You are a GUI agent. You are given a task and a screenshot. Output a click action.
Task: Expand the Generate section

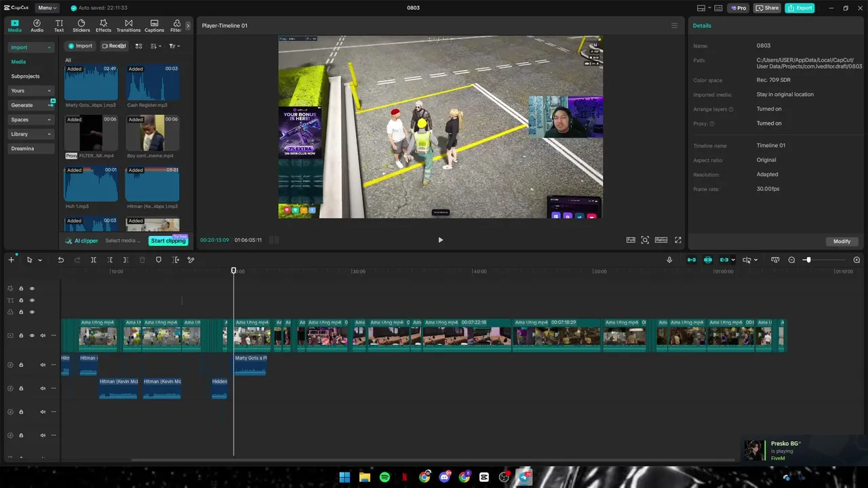click(31, 105)
